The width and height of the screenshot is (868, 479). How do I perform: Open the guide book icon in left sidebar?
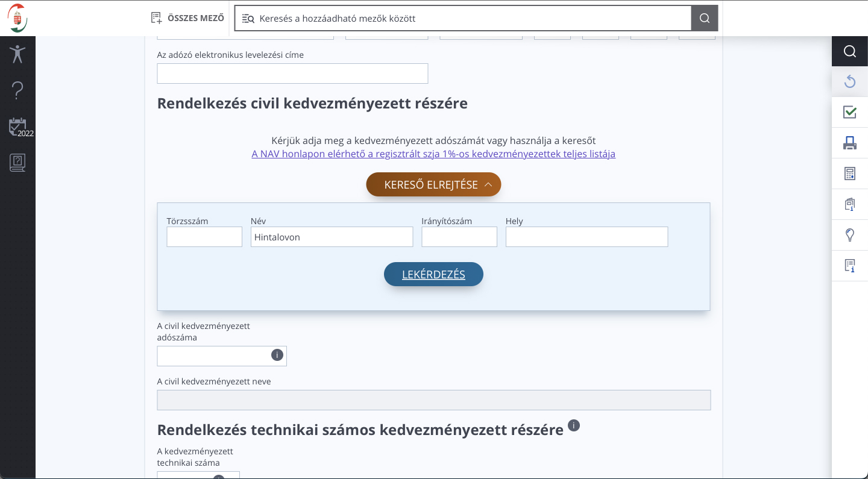click(x=17, y=163)
